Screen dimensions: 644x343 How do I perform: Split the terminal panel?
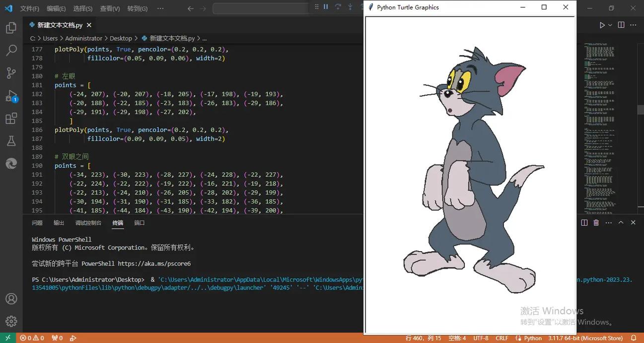click(584, 223)
